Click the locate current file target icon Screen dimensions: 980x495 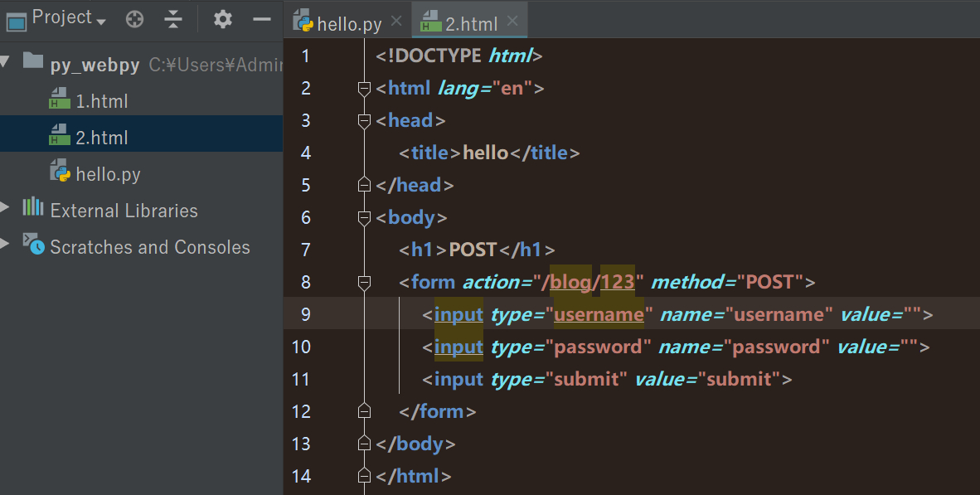pos(134,18)
